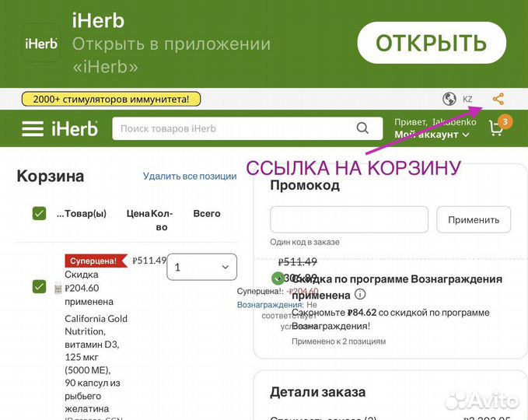Focus the Поиск товаров iHerb search field
The width and height of the screenshot is (528, 420).
click(x=247, y=128)
